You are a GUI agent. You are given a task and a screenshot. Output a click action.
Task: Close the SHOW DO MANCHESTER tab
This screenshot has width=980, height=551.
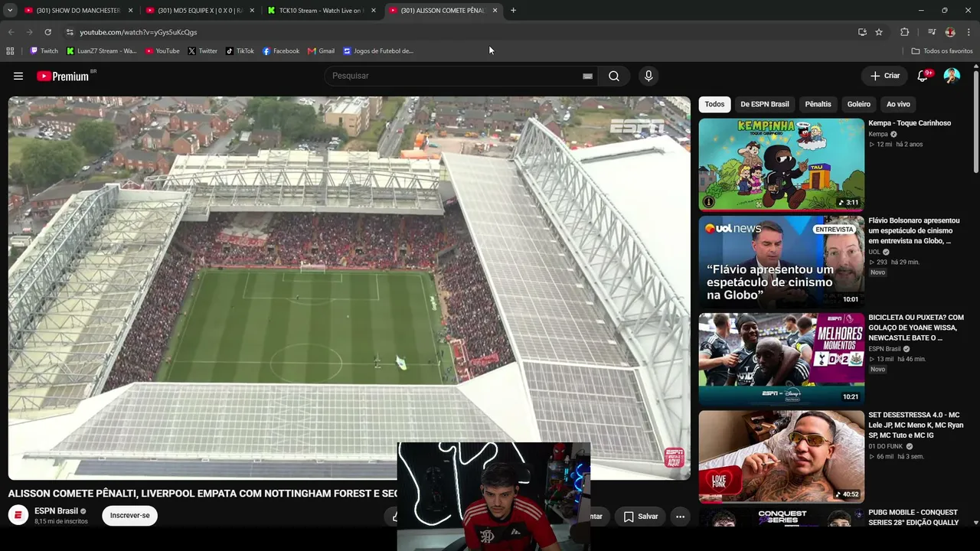(130, 11)
